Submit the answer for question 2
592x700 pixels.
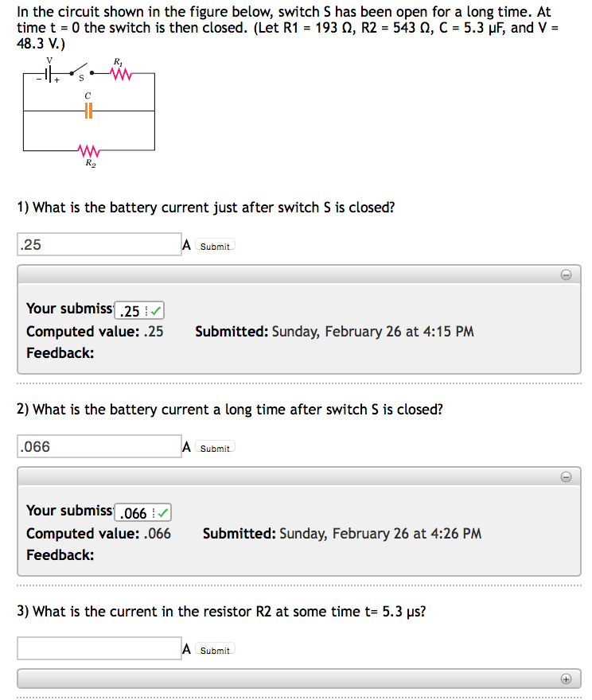pyautogui.click(x=214, y=448)
